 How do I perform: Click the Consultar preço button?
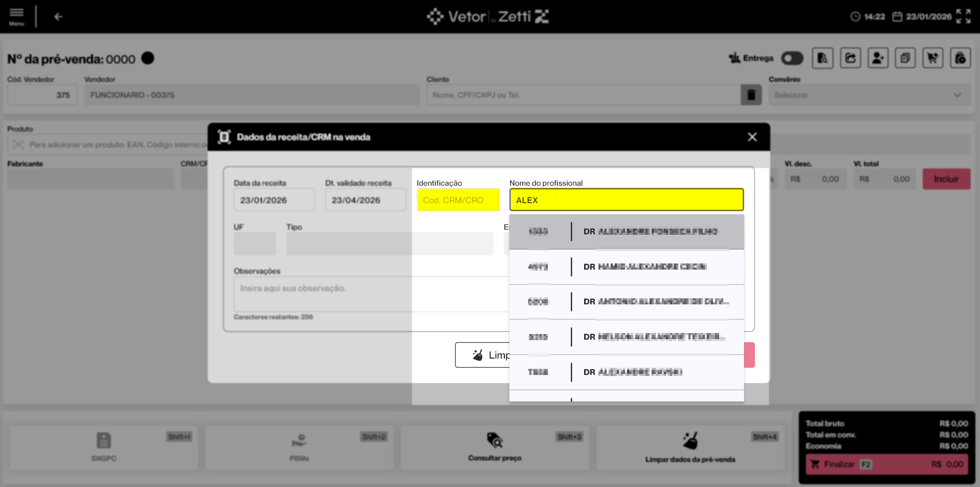(x=495, y=448)
